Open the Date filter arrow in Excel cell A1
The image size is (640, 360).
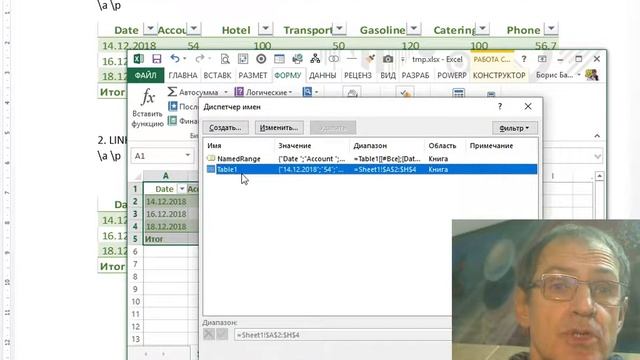click(182, 189)
